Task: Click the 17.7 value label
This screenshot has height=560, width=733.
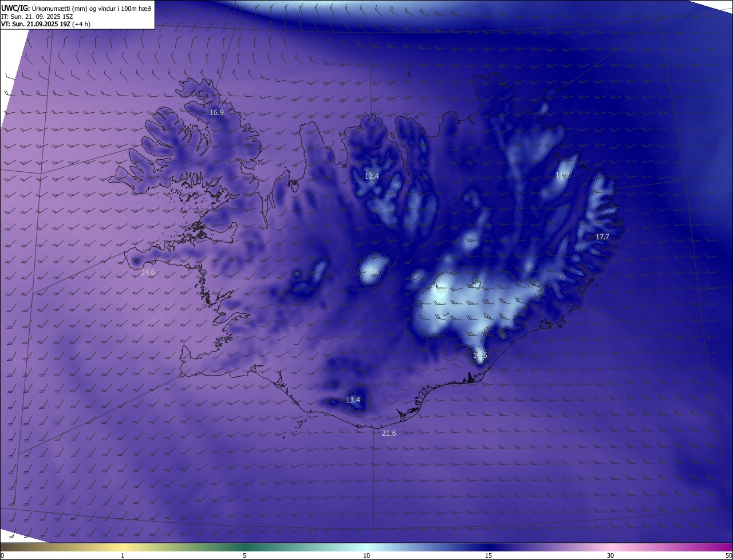Action: click(602, 237)
